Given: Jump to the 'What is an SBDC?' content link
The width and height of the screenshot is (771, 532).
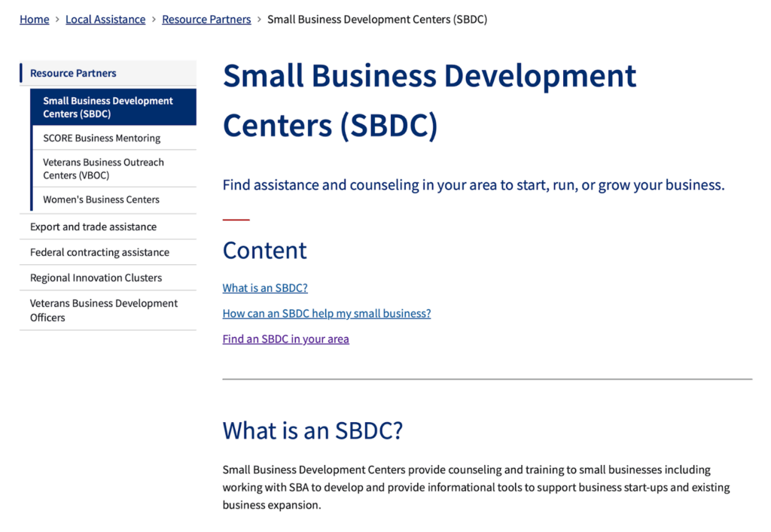Looking at the screenshot, I should click(265, 288).
